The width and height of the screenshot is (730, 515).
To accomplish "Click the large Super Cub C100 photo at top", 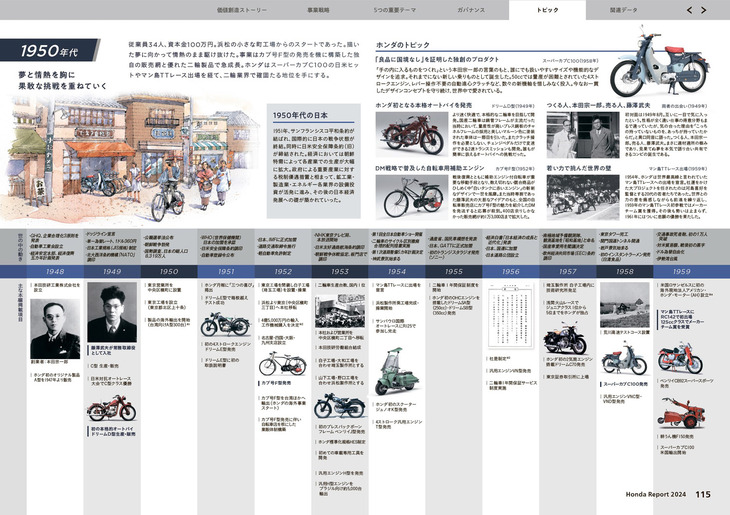I will coord(660,63).
